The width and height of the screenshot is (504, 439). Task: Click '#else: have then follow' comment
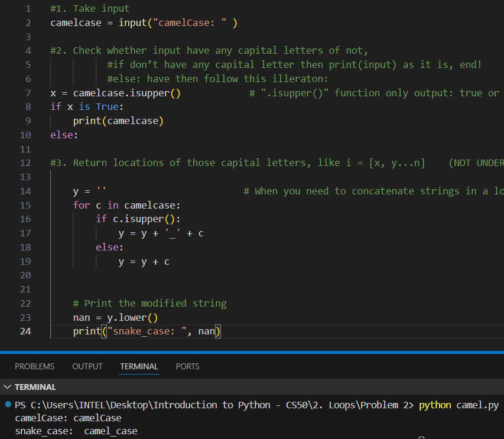point(217,79)
